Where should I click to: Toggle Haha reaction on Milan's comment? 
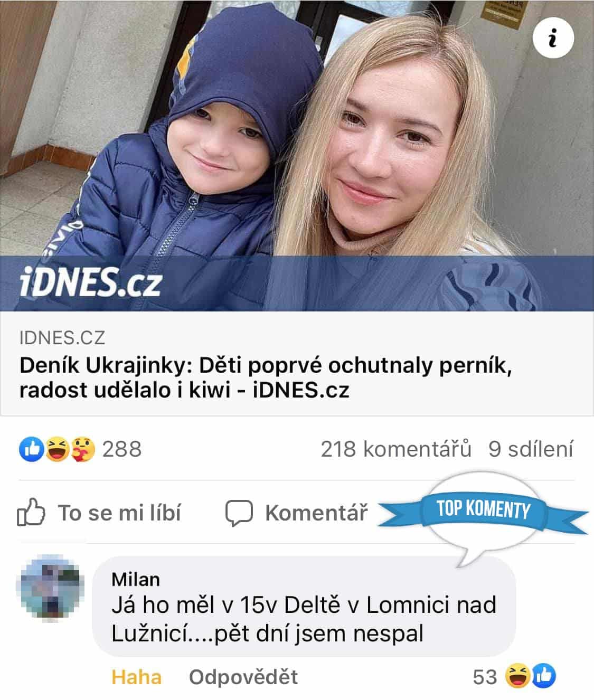tap(137, 677)
